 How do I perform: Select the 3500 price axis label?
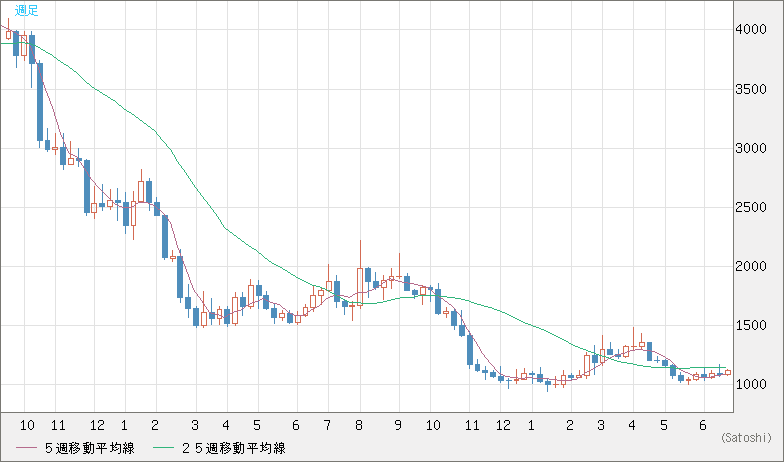(750, 90)
